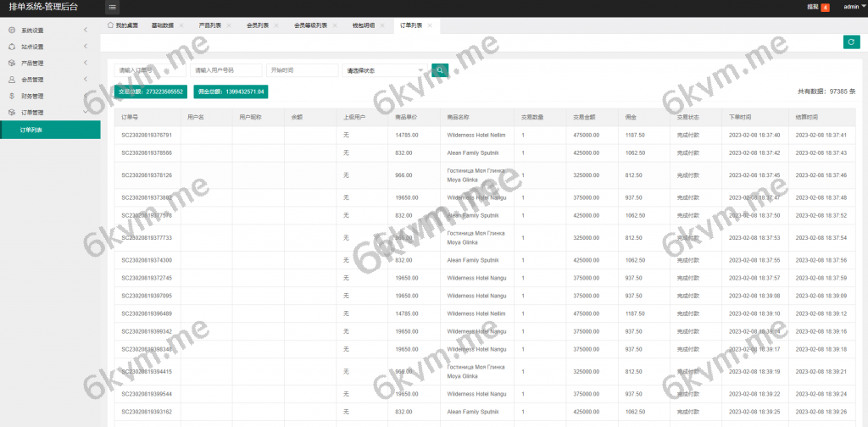
Task: Click the 产品管理 box icon in sidebar
Action: pos(12,63)
